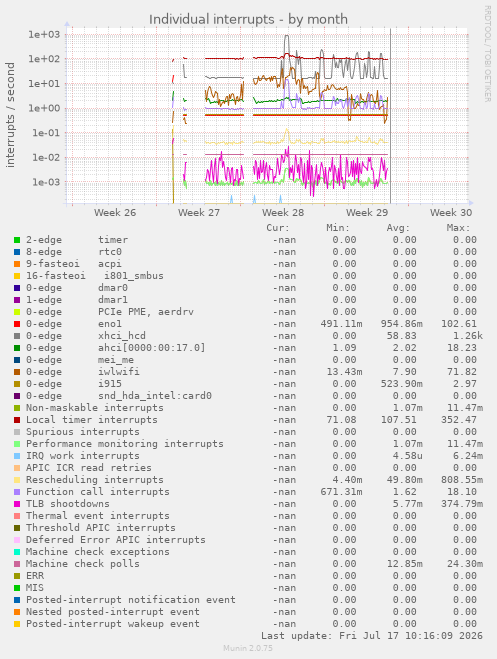Click the Machine check polls legend label
This screenshot has height=659, width=497.
(83, 564)
